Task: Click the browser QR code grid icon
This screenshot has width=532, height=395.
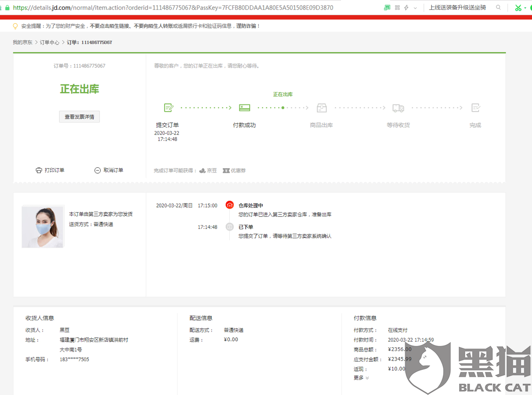Action: tap(397, 8)
